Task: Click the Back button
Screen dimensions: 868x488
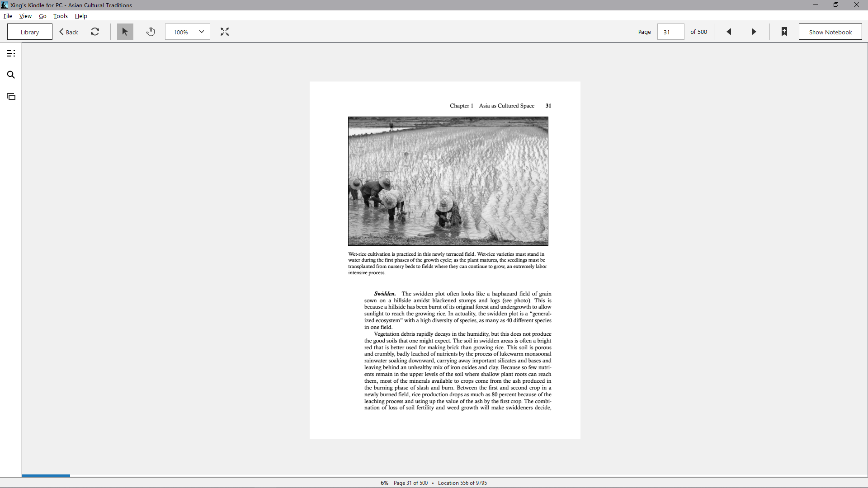Action: pyautogui.click(x=69, y=32)
